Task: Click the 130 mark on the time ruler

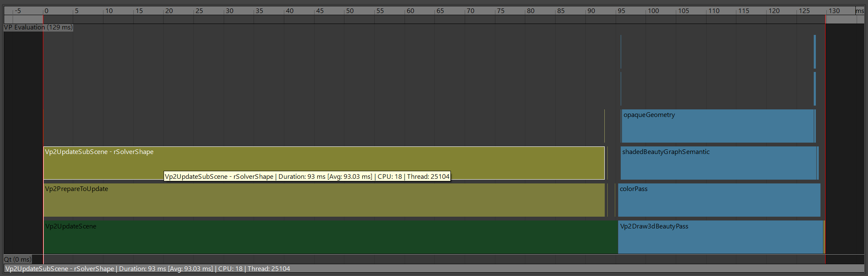Action: (x=834, y=11)
